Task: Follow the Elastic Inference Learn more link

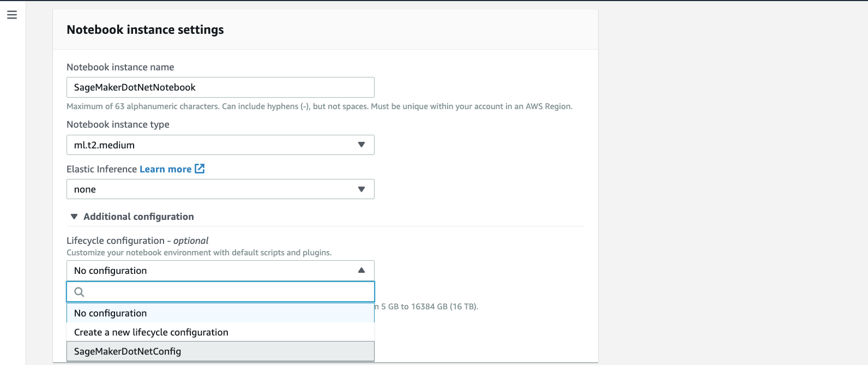Action: click(165, 169)
